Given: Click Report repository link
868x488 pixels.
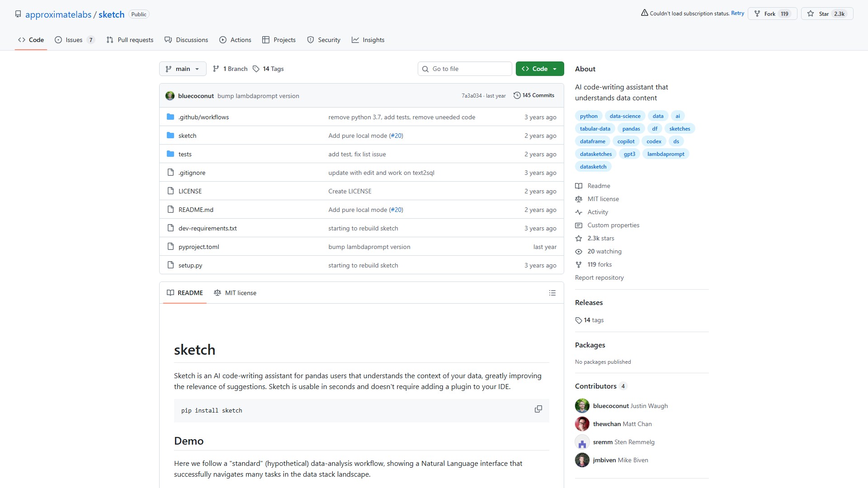Looking at the screenshot, I should (x=599, y=277).
